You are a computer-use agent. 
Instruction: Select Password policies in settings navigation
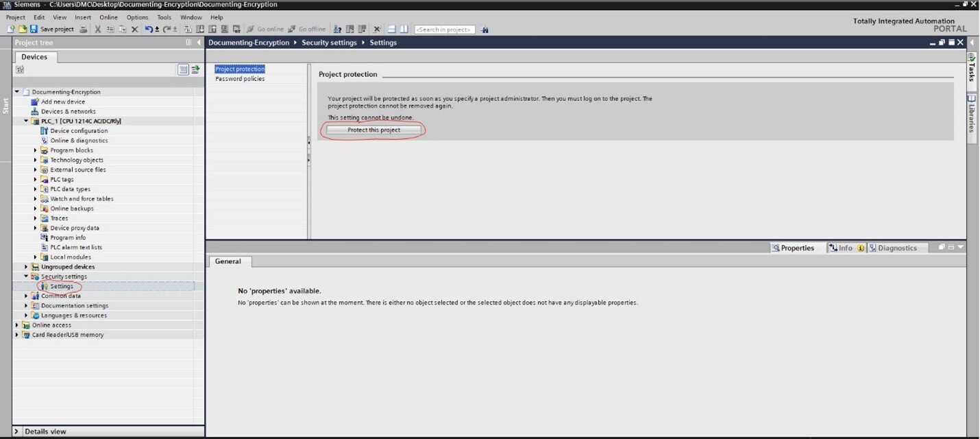[x=240, y=79]
